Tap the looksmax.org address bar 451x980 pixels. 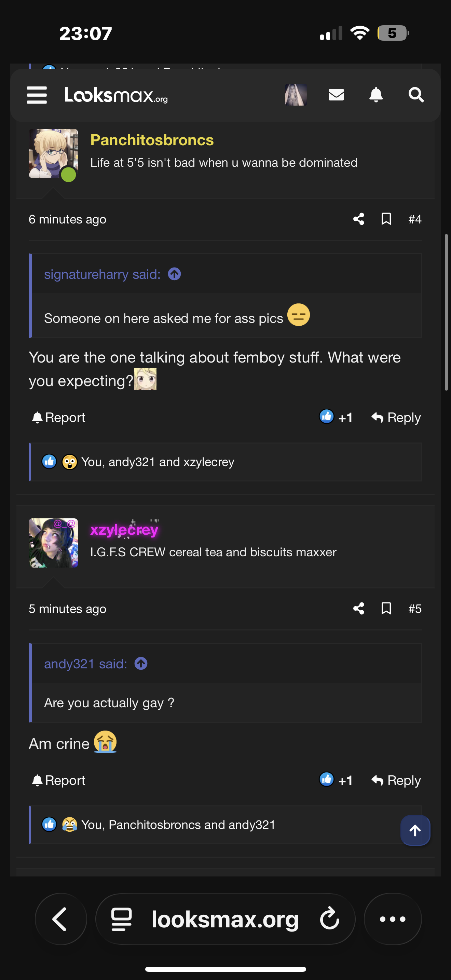coord(225,919)
